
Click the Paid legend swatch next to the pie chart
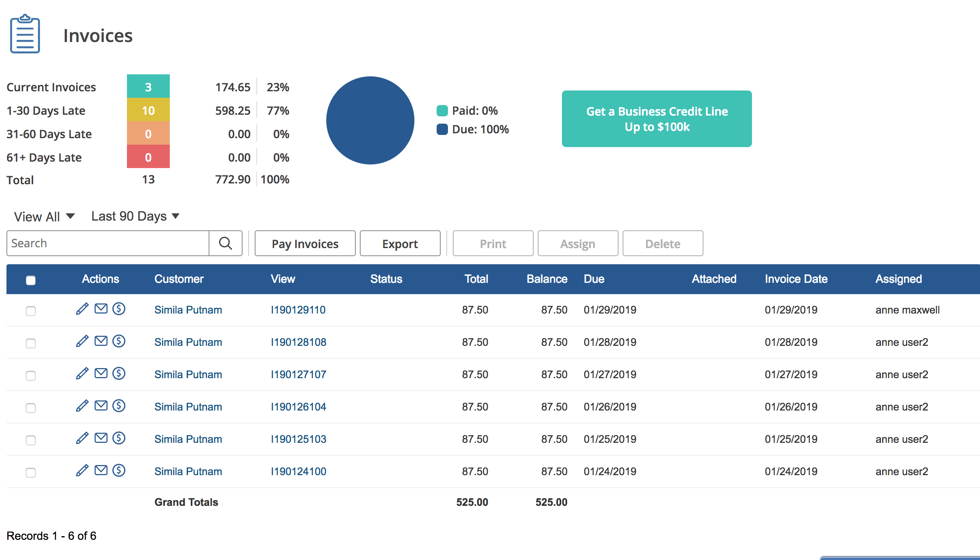tap(441, 110)
